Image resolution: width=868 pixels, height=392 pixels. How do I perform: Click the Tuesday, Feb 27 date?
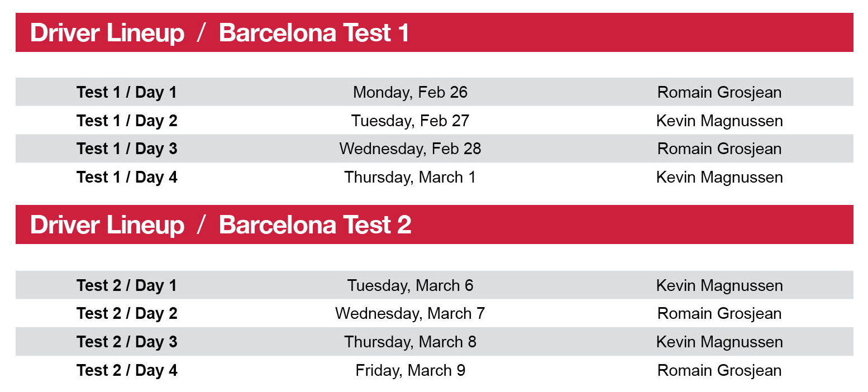tap(410, 121)
